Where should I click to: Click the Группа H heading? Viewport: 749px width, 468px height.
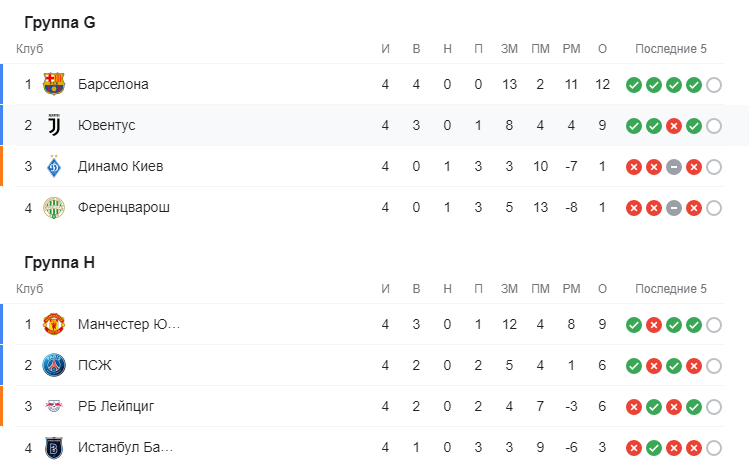coord(60,263)
